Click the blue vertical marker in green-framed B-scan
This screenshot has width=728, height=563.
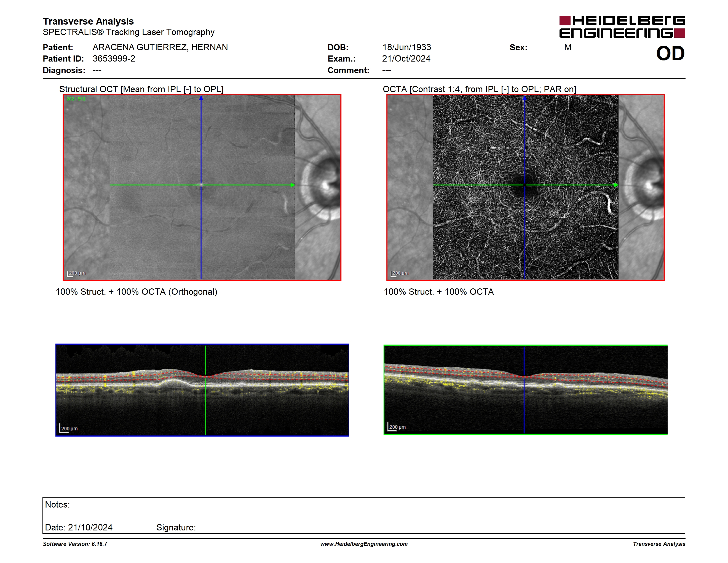[524, 390]
